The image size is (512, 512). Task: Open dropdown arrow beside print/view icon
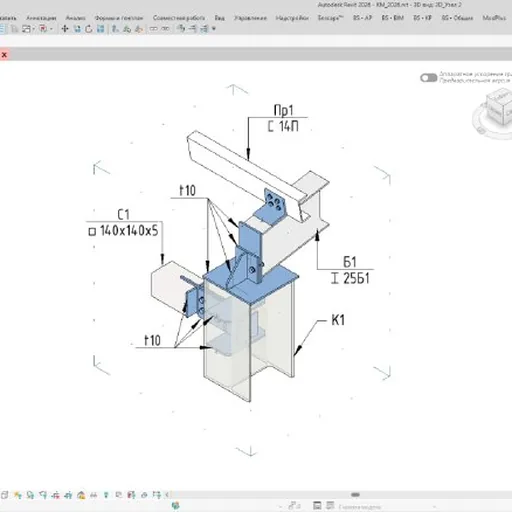tap(33, 29)
